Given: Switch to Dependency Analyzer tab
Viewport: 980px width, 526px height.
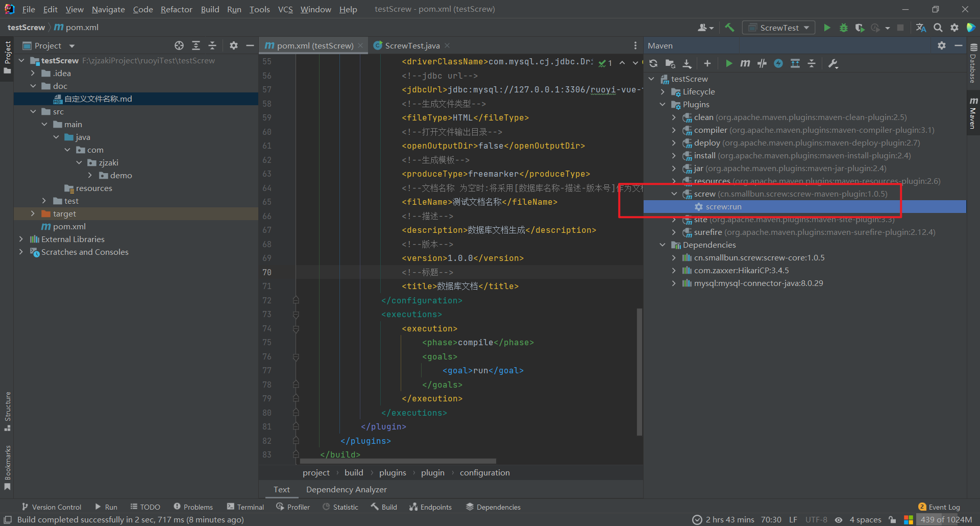Looking at the screenshot, I should point(346,489).
